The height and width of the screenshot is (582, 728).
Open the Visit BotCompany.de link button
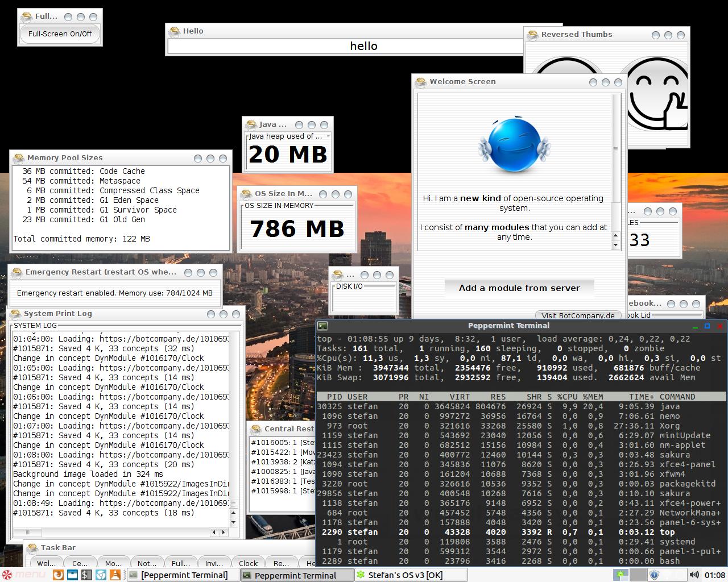[577, 315]
